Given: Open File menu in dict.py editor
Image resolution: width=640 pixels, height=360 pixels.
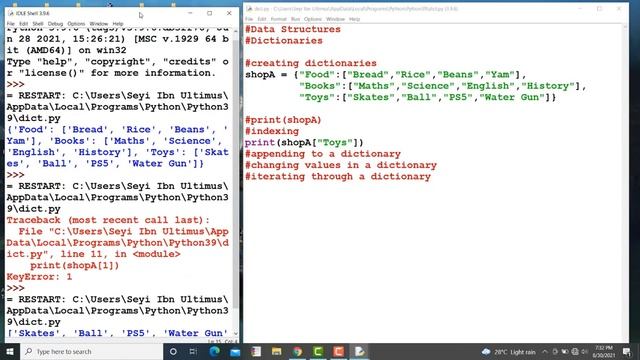Looking at the screenshot, I should [249, 19].
